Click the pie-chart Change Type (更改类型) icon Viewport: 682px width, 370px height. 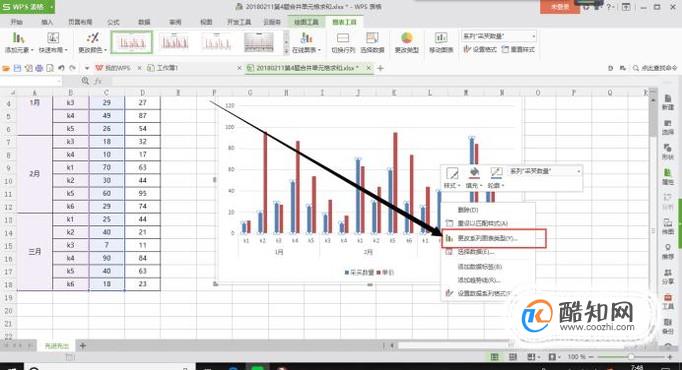407,42
